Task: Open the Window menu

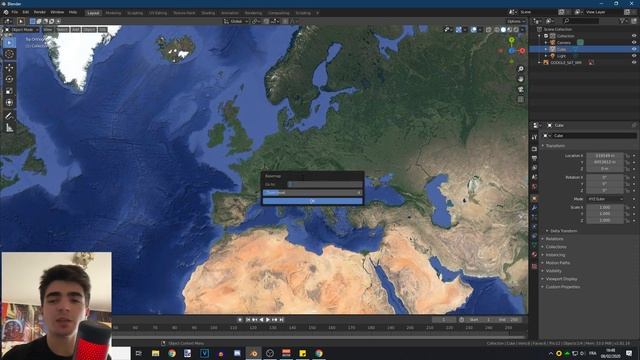Action: (x=57, y=12)
